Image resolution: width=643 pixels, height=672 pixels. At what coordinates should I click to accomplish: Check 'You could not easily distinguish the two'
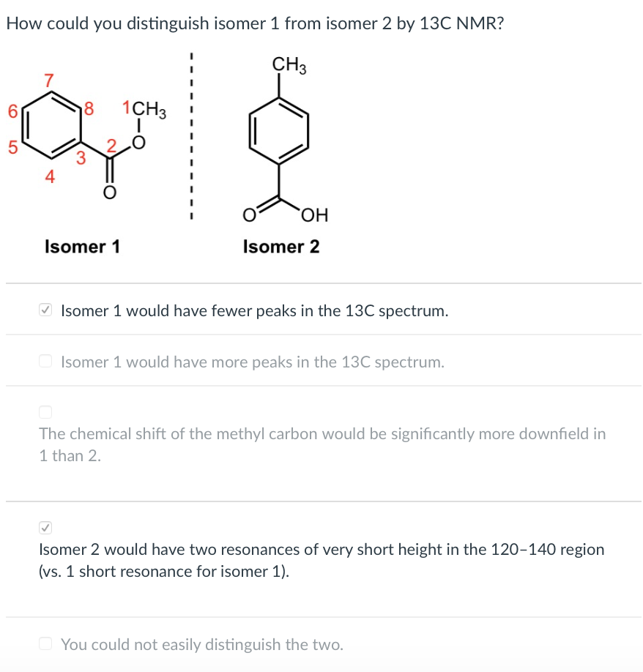pyautogui.click(x=45, y=642)
